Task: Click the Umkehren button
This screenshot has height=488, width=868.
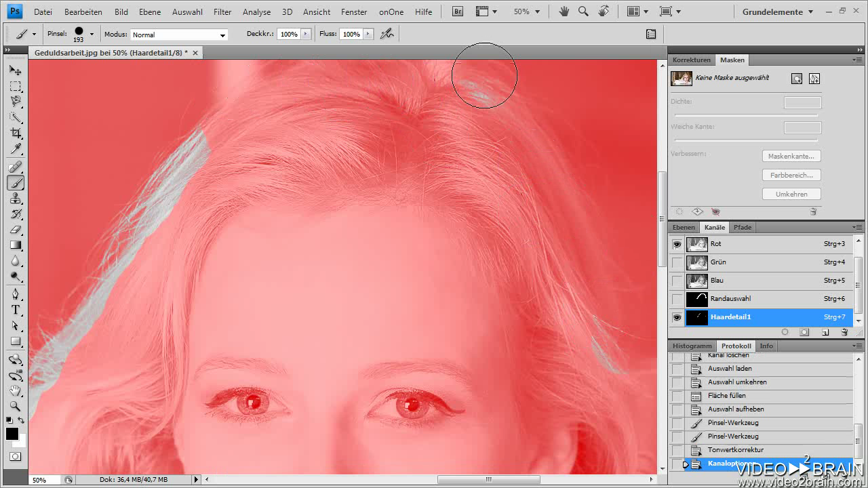Action: 791,194
